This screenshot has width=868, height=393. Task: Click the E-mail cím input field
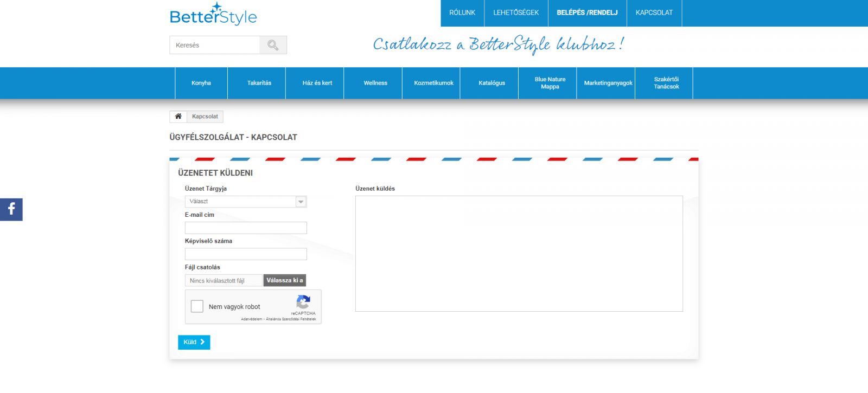(x=246, y=228)
